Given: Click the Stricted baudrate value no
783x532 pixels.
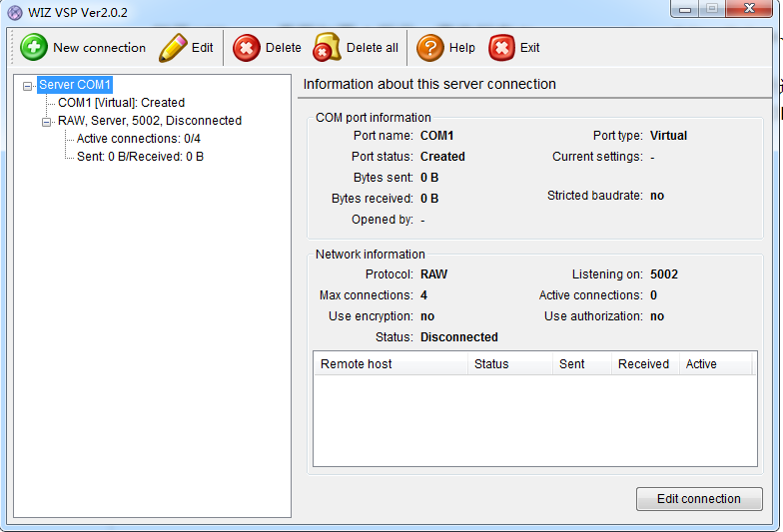Looking at the screenshot, I should [657, 196].
